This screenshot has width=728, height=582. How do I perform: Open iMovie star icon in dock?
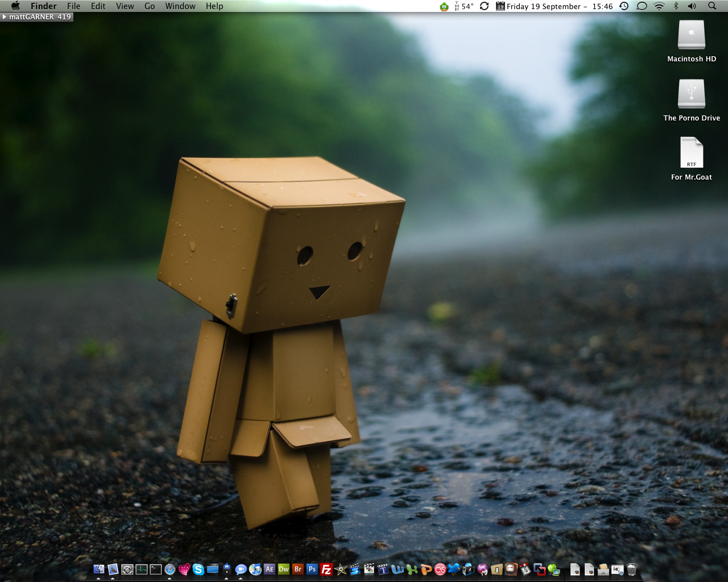click(341, 569)
